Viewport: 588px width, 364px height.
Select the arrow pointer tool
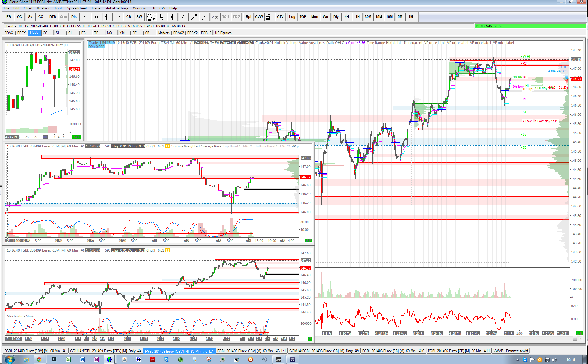click(162, 17)
